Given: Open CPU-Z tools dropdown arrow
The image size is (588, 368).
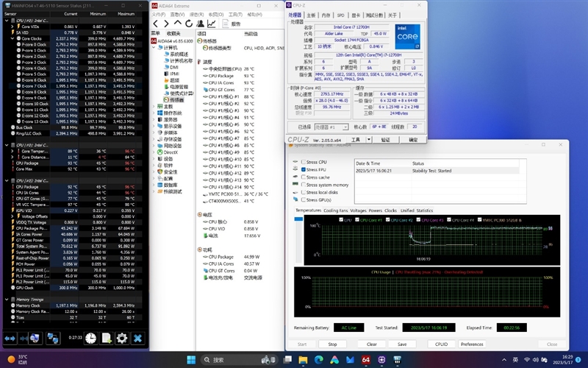Looking at the screenshot, I should pyautogui.click(x=369, y=140).
